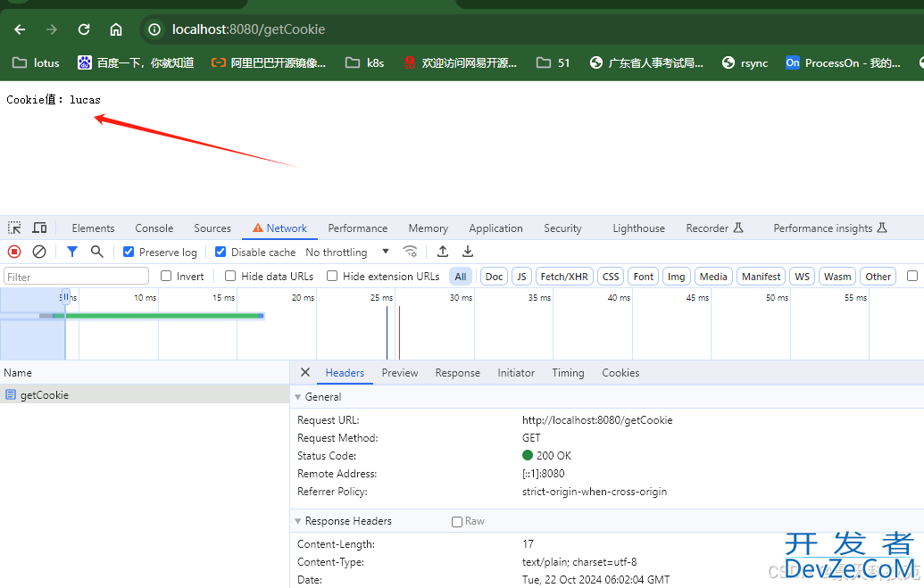Open the network search pane

click(x=97, y=253)
